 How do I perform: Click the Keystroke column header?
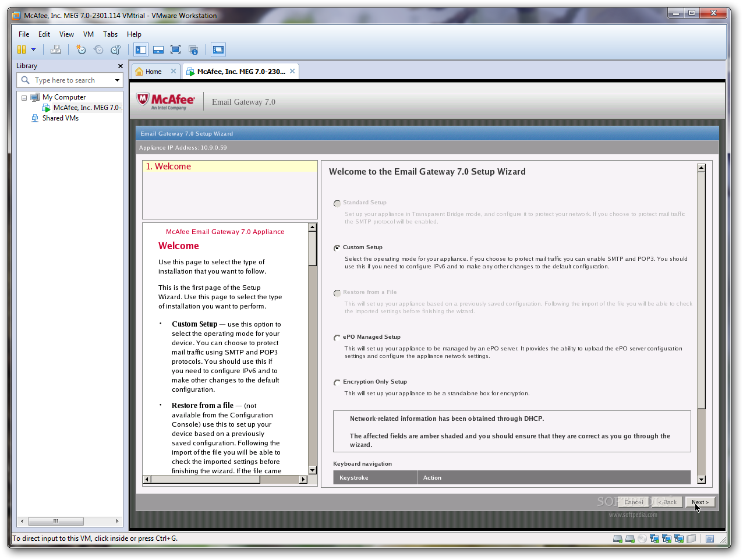tap(375, 478)
